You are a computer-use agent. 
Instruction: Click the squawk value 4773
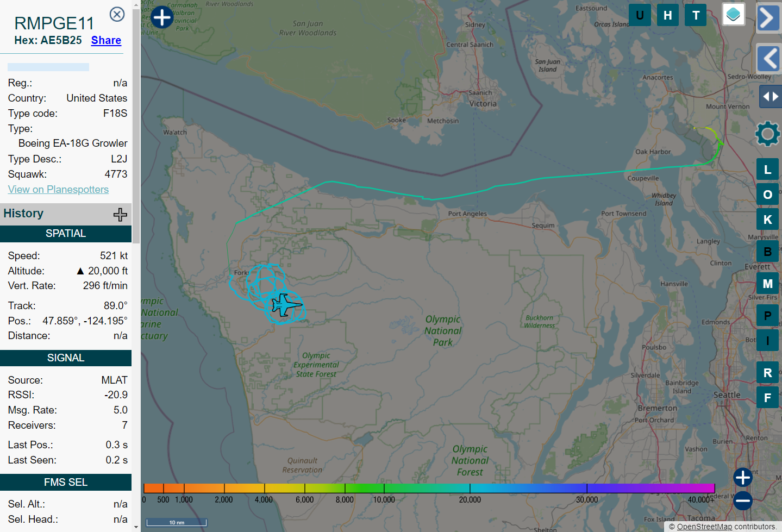tap(116, 174)
